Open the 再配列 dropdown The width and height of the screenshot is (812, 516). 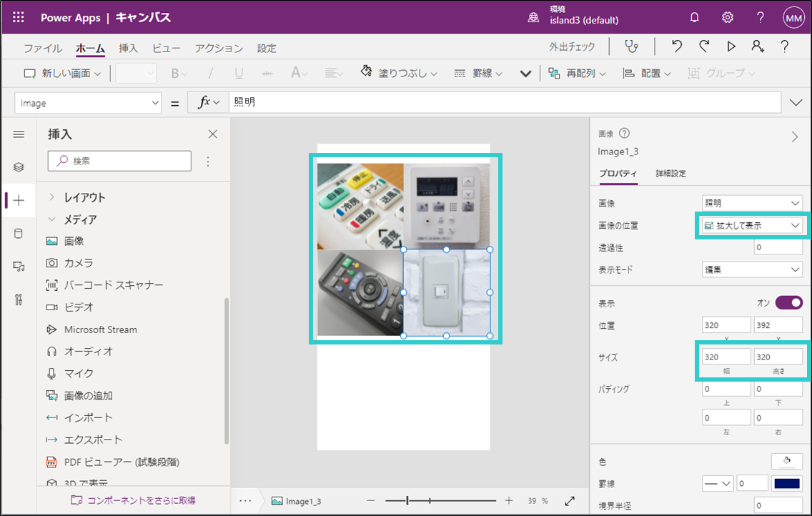(x=578, y=74)
